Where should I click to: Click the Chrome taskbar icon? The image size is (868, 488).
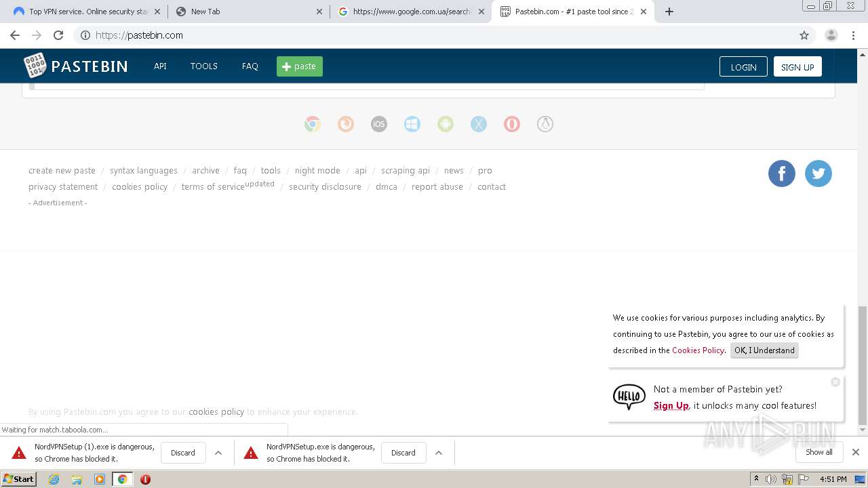[x=122, y=479]
